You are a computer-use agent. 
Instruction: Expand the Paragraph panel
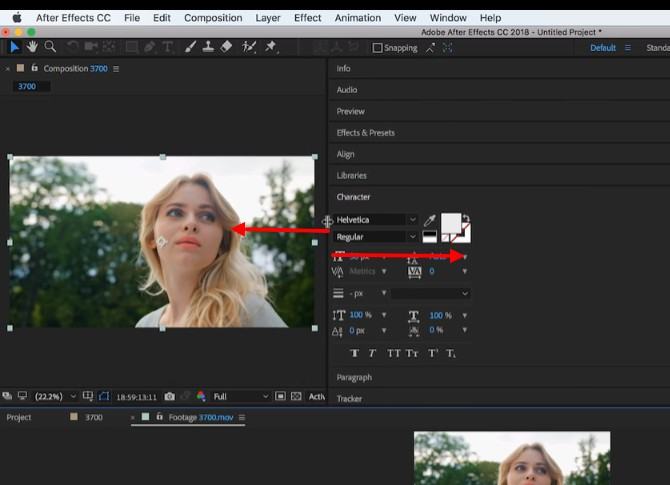click(354, 377)
